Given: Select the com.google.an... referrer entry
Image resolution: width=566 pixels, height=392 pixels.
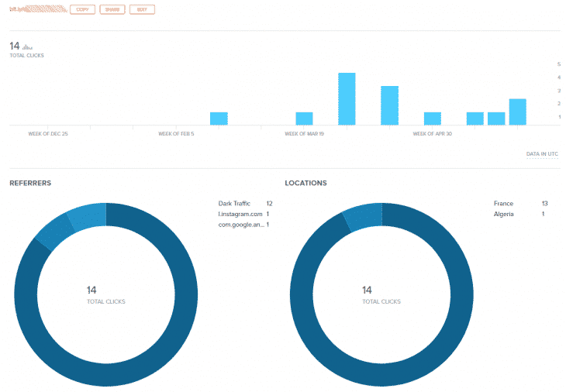Looking at the screenshot, I should (241, 225).
